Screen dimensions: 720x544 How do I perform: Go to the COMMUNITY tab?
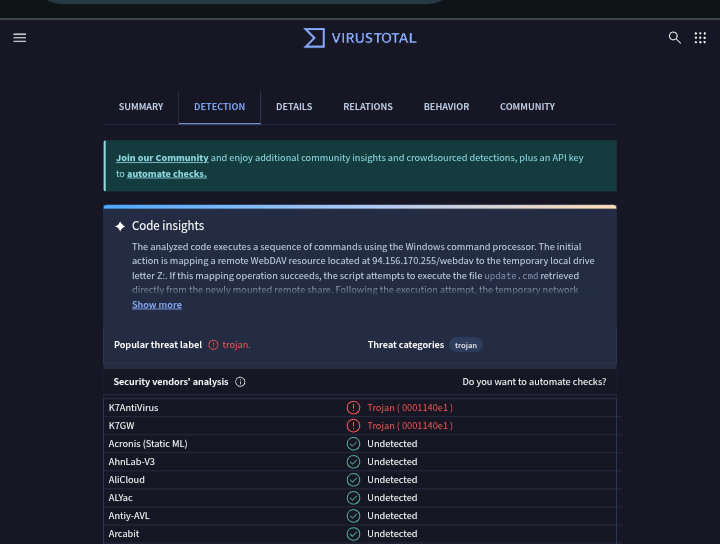pyautogui.click(x=527, y=107)
